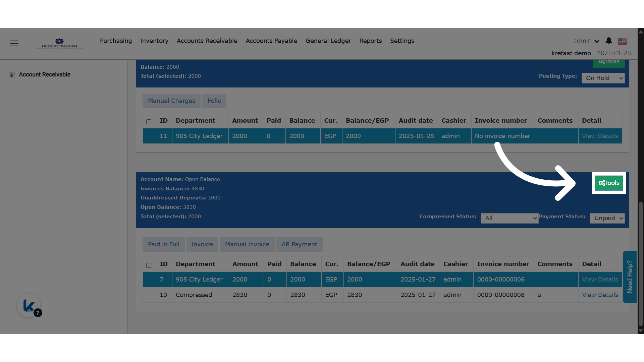Switch to the Paid In Full tab

coord(164,244)
